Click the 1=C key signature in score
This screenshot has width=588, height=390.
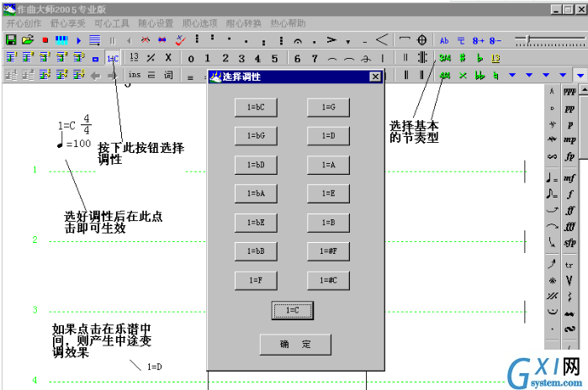[66, 125]
